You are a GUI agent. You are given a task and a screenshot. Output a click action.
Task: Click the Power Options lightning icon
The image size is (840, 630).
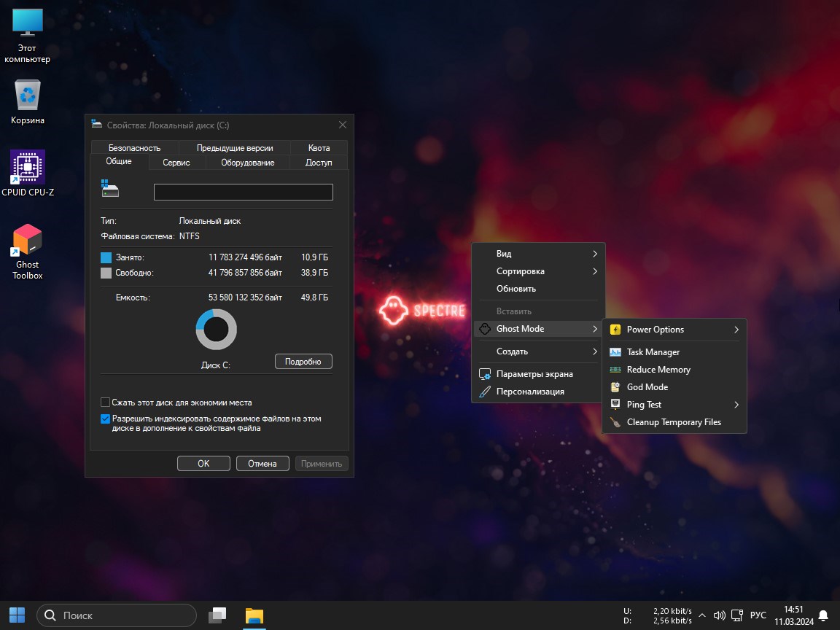pyautogui.click(x=615, y=330)
